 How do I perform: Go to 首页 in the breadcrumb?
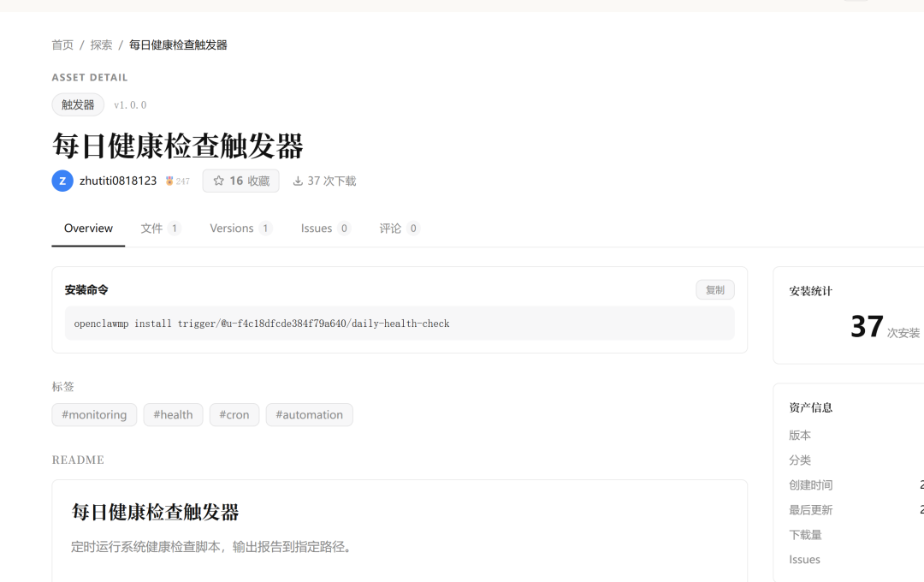point(62,45)
